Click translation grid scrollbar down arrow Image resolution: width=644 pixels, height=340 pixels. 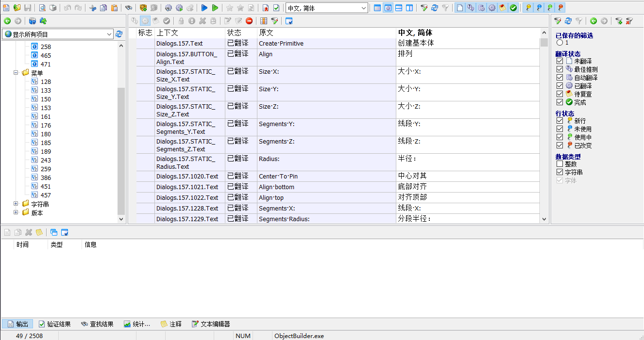(x=544, y=219)
